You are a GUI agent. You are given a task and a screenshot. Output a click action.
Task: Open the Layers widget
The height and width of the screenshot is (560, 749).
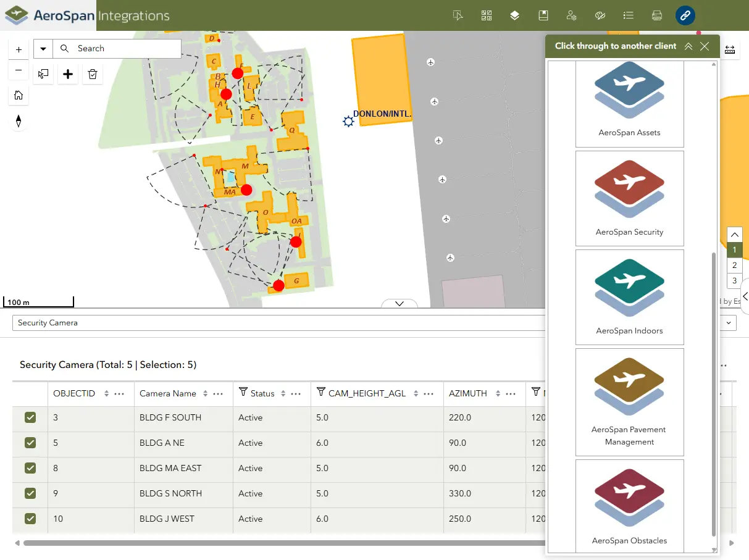pyautogui.click(x=515, y=15)
